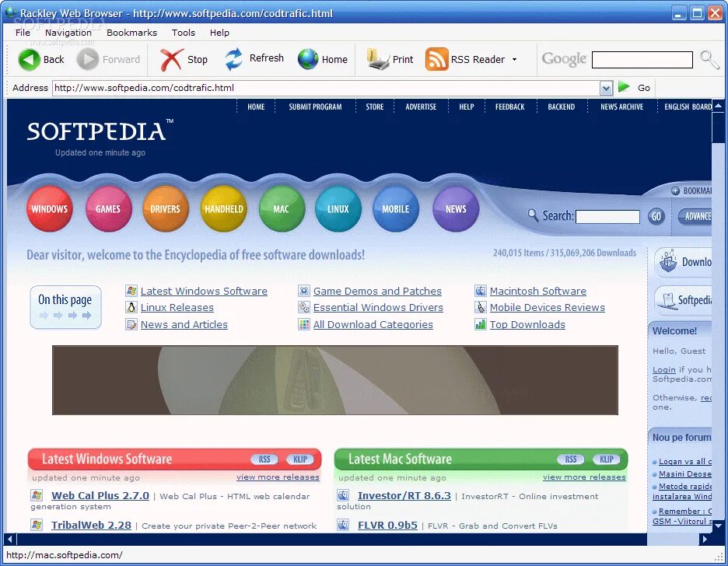728x566 pixels.
Task: Click the orange DRIVERS ball
Action: click(x=166, y=209)
